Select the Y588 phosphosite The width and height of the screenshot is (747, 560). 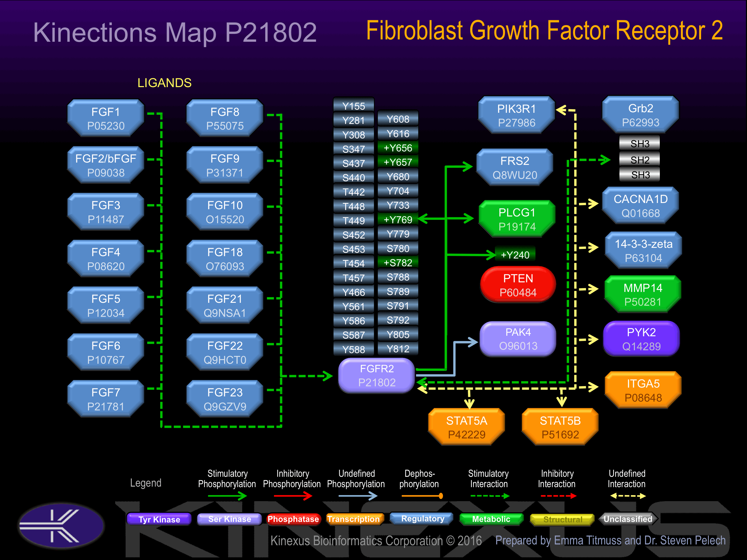[x=354, y=349]
